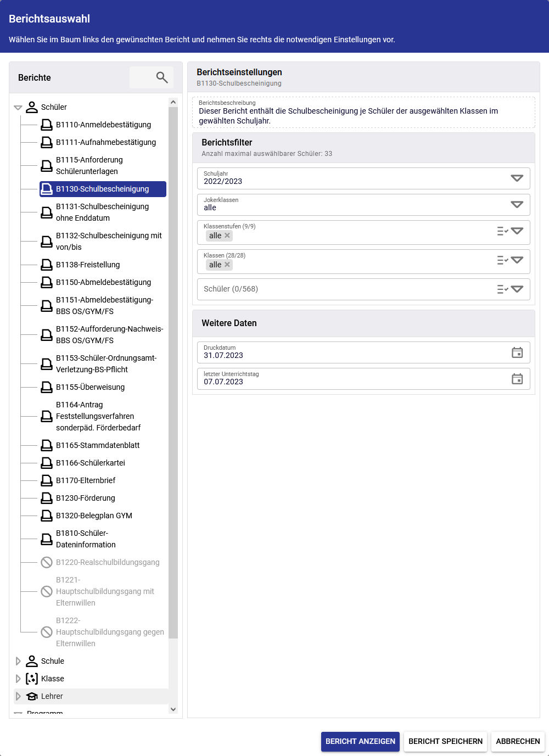Remove the 'alle' chip from Klassen

click(x=227, y=265)
